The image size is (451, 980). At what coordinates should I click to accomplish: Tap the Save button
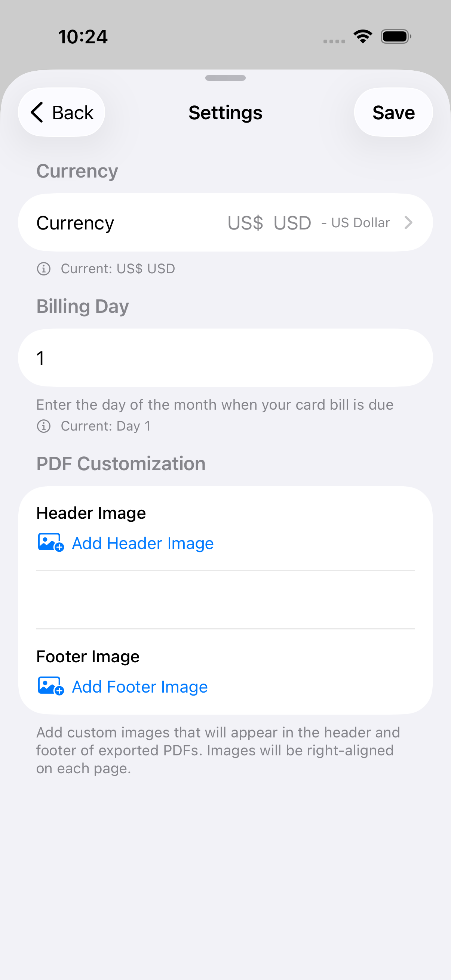[x=393, y=112]
